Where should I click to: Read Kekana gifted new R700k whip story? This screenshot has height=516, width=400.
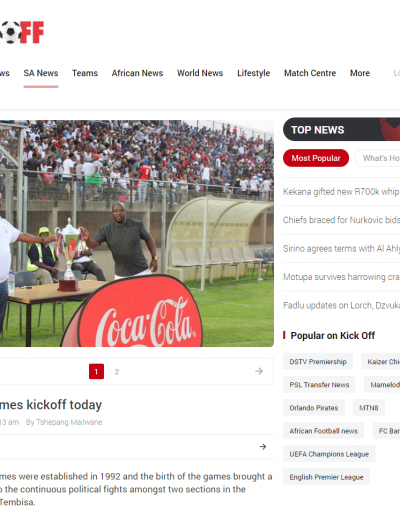click(x=341, y=192)
